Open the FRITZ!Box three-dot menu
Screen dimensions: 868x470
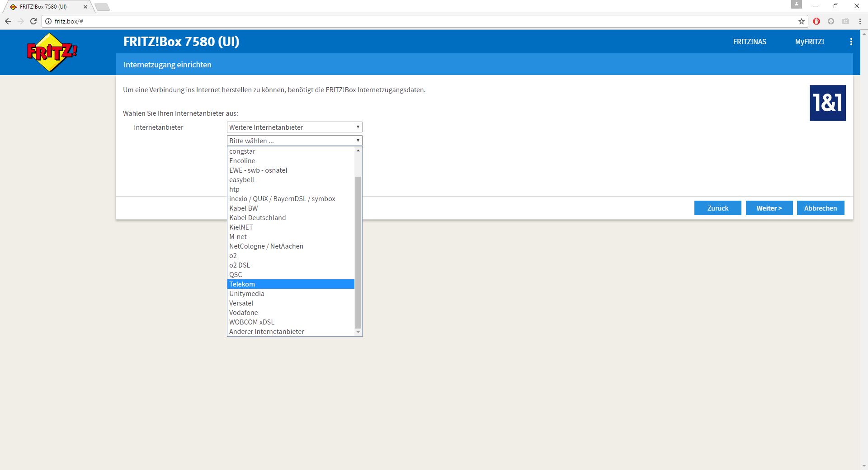point(851,42)
